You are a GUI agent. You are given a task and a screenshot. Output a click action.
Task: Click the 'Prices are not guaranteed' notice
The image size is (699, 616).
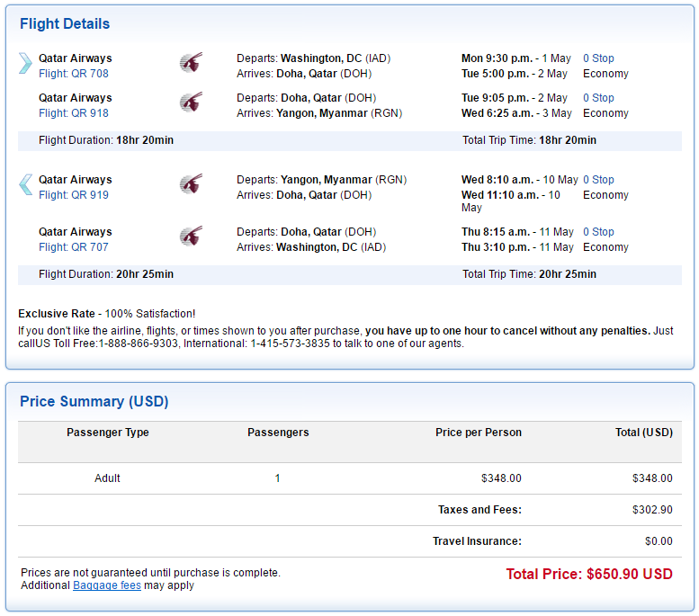coord(150,572)
